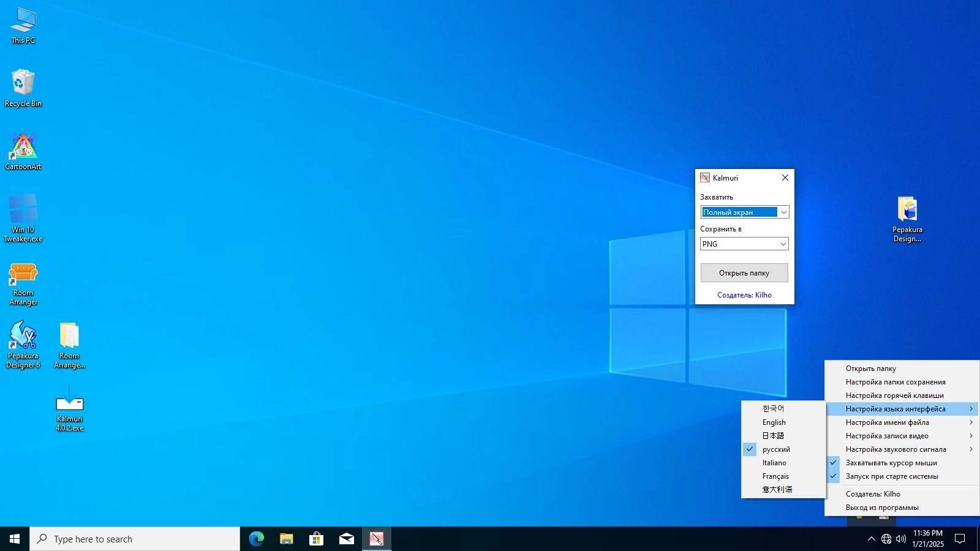Image resolution: width=980 pixels, height=551 pixels.
Task: Choose Выход из программы menu item
Action: (902, 508)
